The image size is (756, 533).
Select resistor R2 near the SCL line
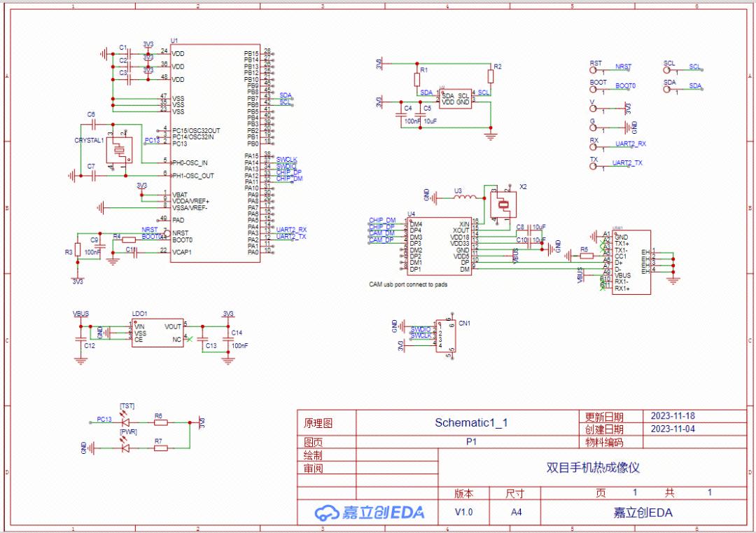point(489,76)
